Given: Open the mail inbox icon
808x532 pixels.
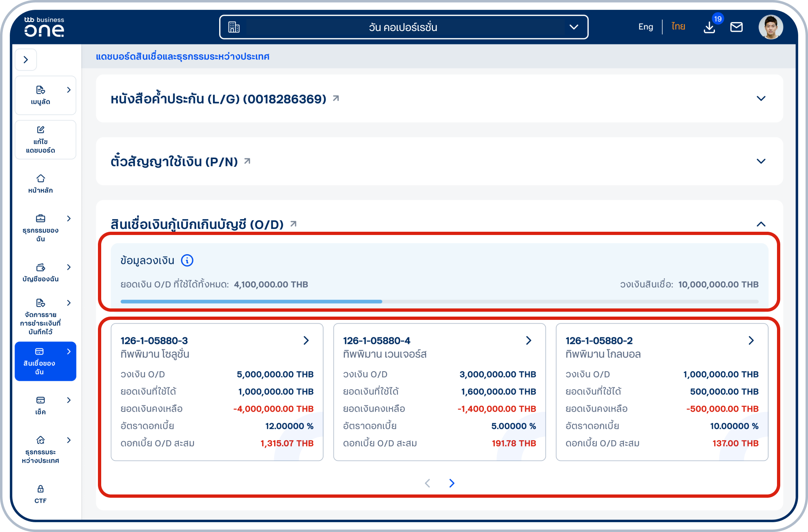Looking at the screenshot, I should [x=736, y=27].
